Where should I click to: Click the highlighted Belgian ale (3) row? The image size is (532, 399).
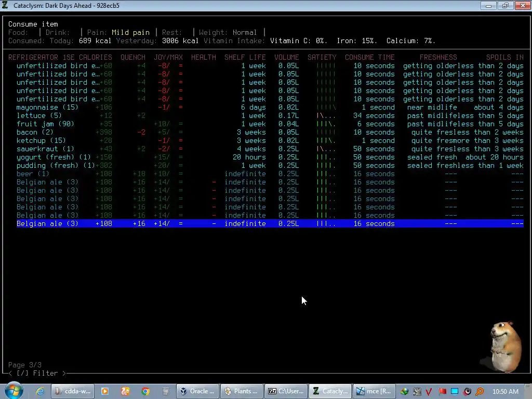pos(270,223)
